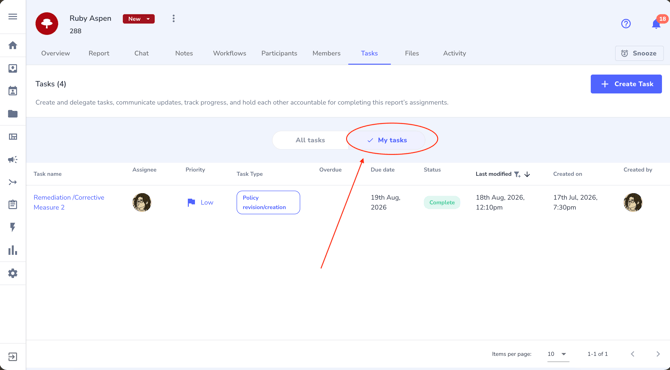This screenshot has height=370, width=670.
Task: Switch to the Members tab
Action: (326, 53)
